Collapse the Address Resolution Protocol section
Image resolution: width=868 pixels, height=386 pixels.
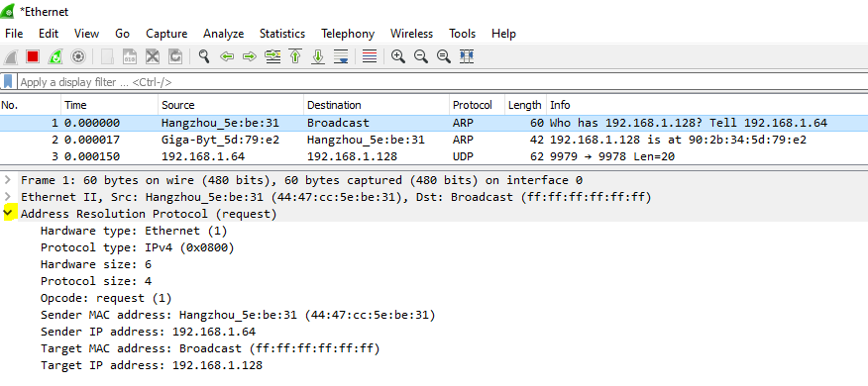8,214
